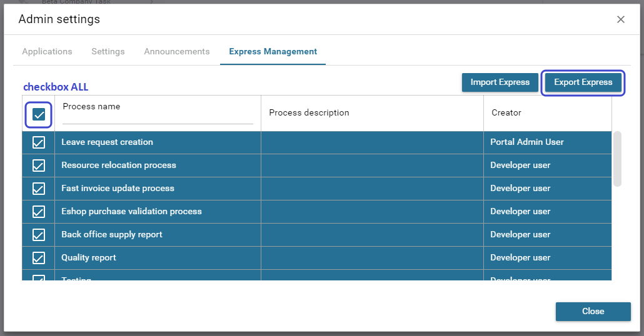Screen dimensions: 644x336
Task: Uncheck the Leave request creation checkbox
Action: [39, 142]
